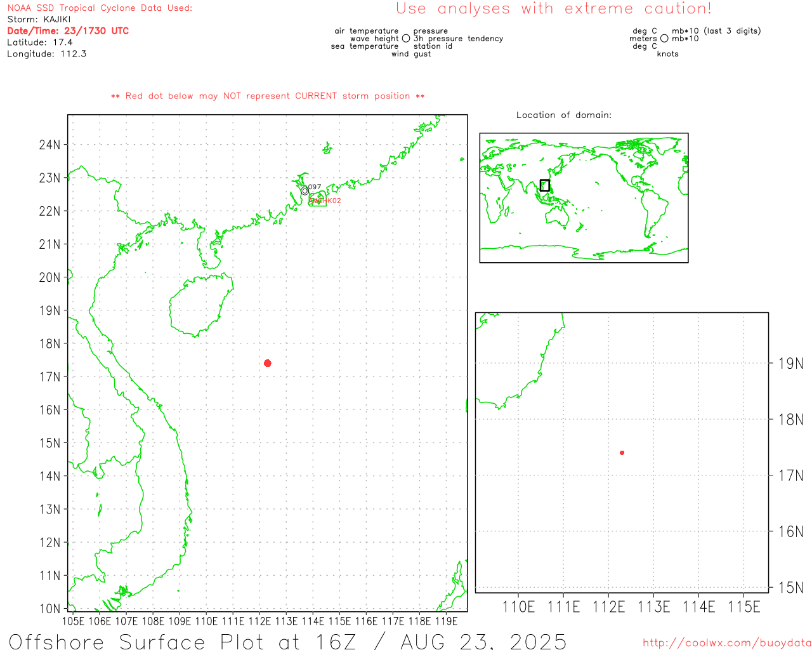Click the 'sea temperature' legend label
812x650 pixels.
coord(365,46)
